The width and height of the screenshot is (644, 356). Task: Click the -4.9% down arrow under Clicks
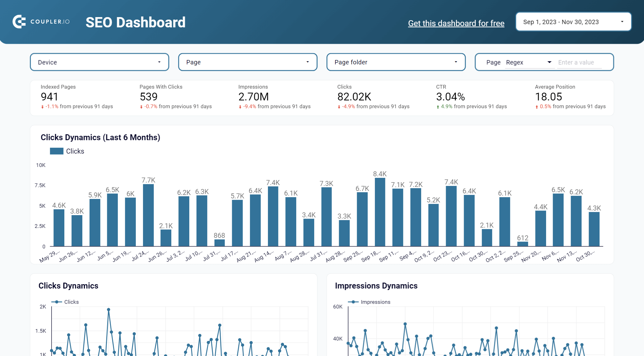(x=339, y=107)
